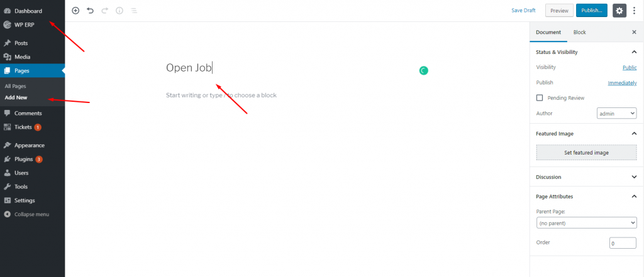Select All Pages in the sidebar

(16, 86)
